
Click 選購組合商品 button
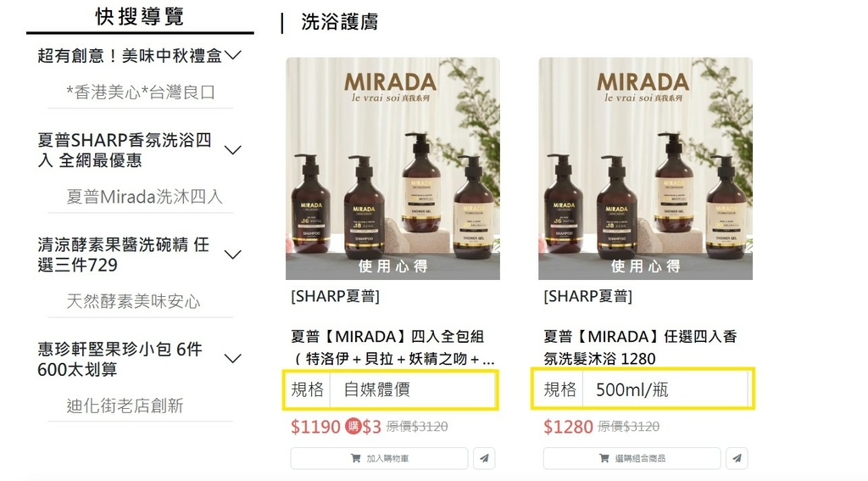coord(632,458)
